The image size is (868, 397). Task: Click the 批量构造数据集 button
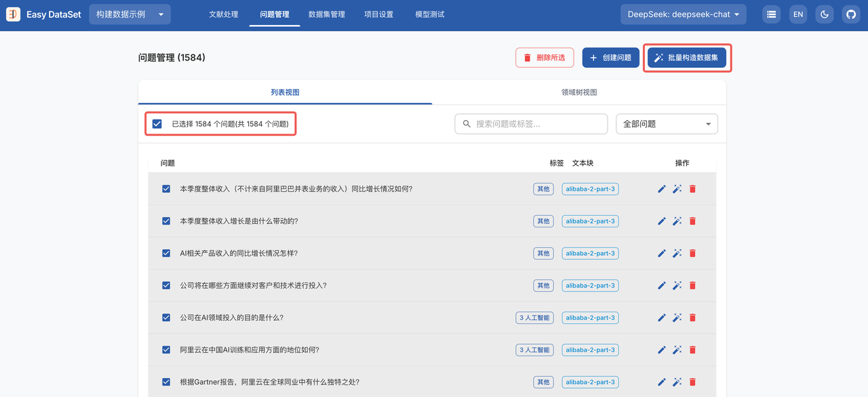[x=687, y=58]
